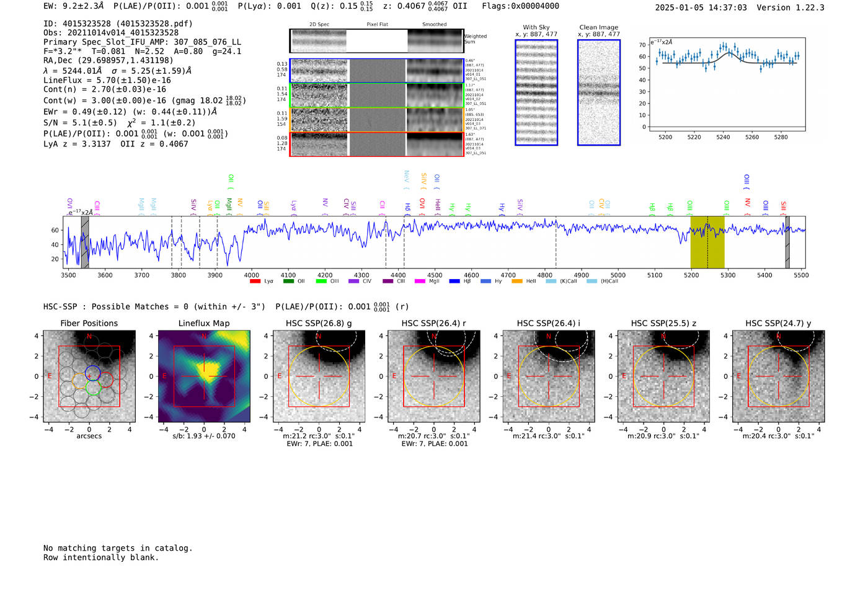The height and width of the screenshot is (591, 868).
Task: Open the HSC SSP z-band cutout
Action: [x=663, y=376]
